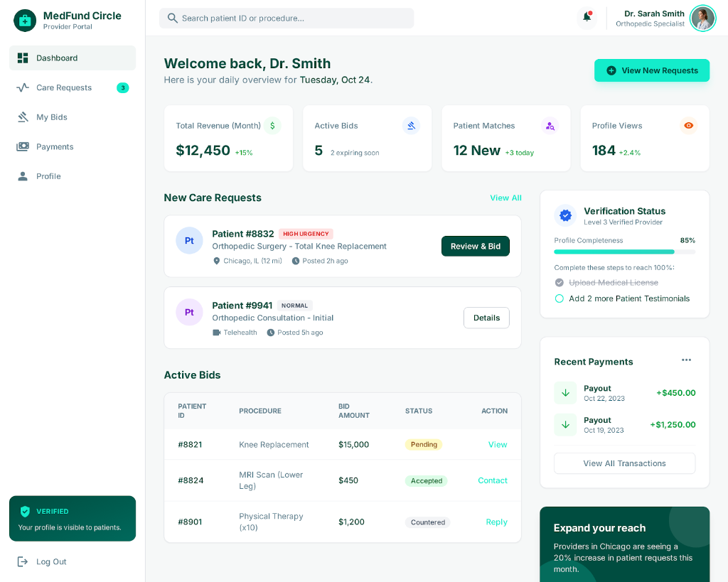Click the dollar icon on Total Revenue card
Viewport: 728px width, 582px height.
tap(272, 126)
